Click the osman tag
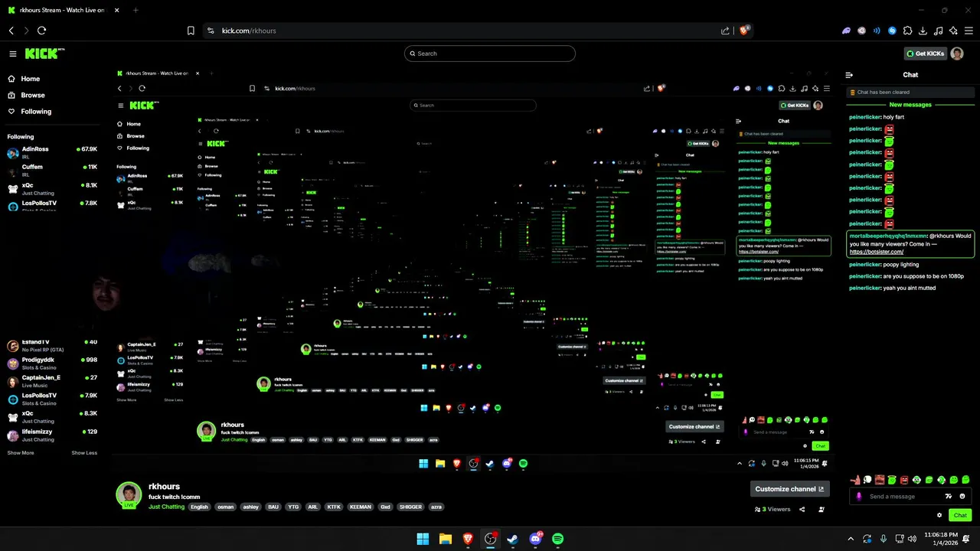The height and width of the screenshot is (551, 980). click(x=225, y=507)
